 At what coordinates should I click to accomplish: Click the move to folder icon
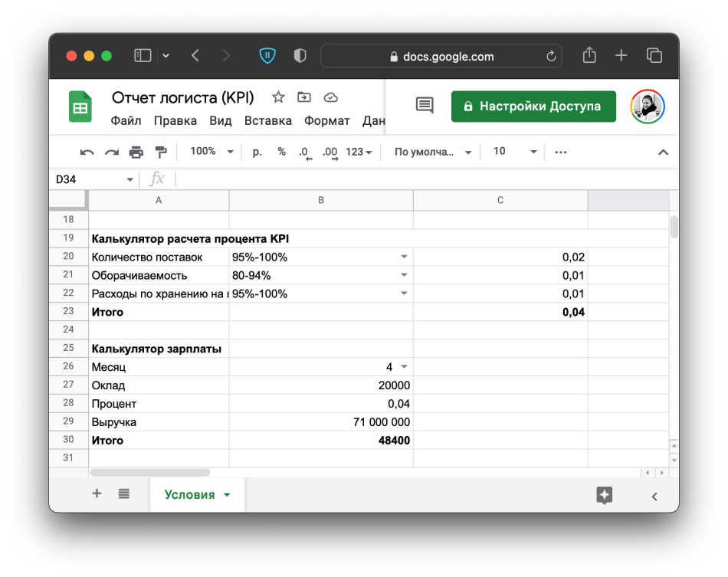[304, 97]
